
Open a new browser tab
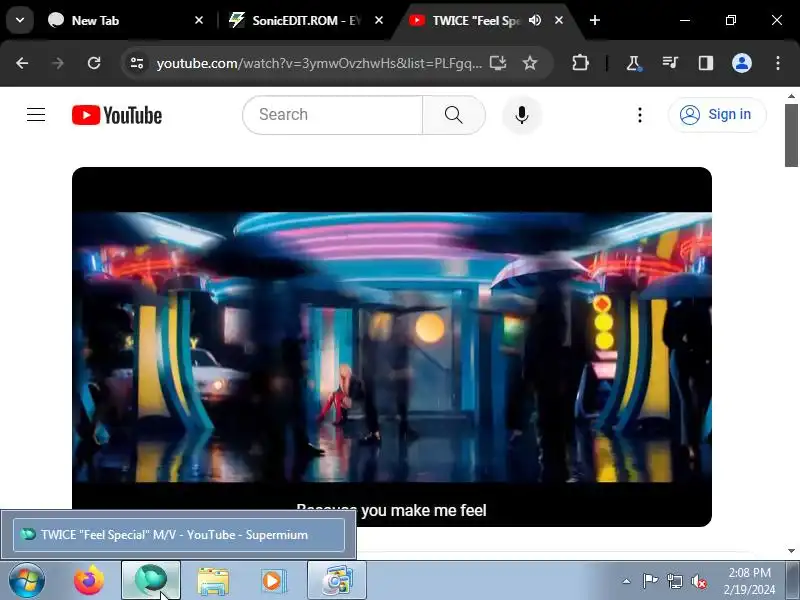tap(594, 20)
